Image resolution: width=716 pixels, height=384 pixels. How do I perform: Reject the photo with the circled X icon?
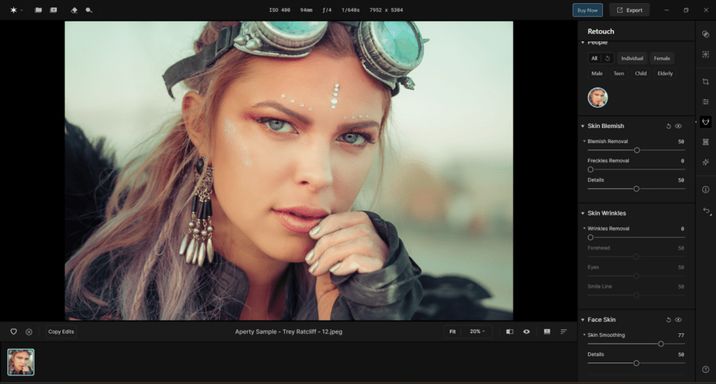tap(29, 332)
